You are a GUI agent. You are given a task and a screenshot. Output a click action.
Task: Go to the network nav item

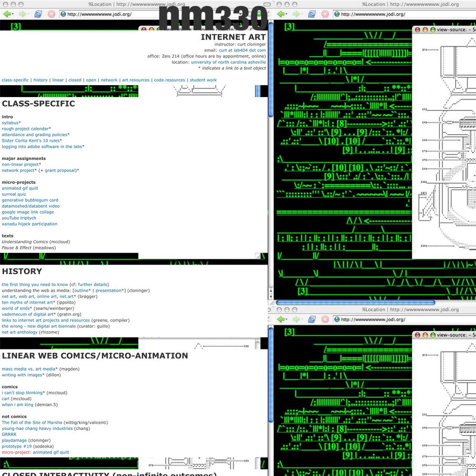pos(109,80)
